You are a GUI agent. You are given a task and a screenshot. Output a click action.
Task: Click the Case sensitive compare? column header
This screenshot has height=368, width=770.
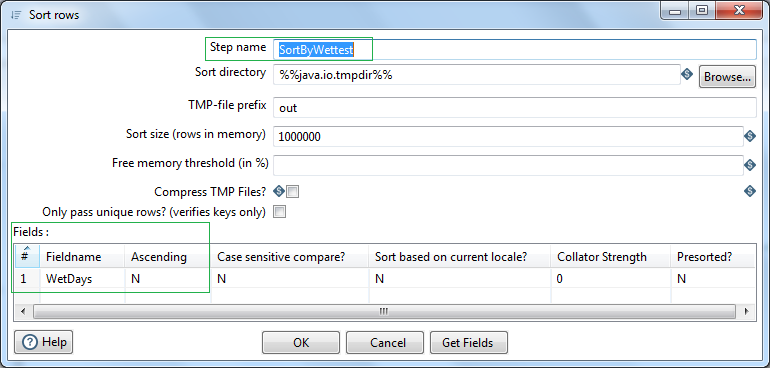[290, 256]
